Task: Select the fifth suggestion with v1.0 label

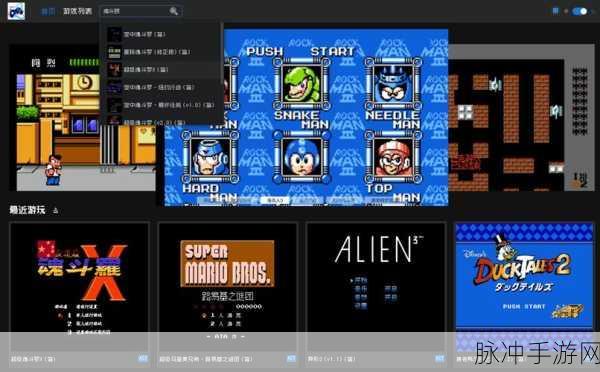Action: [x=161, y=105]
